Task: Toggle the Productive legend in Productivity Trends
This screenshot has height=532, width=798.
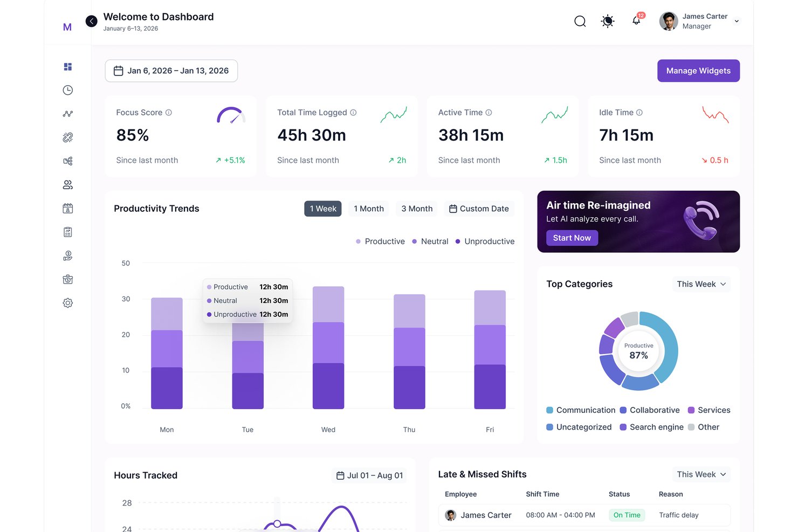Action: coord(380,241)
